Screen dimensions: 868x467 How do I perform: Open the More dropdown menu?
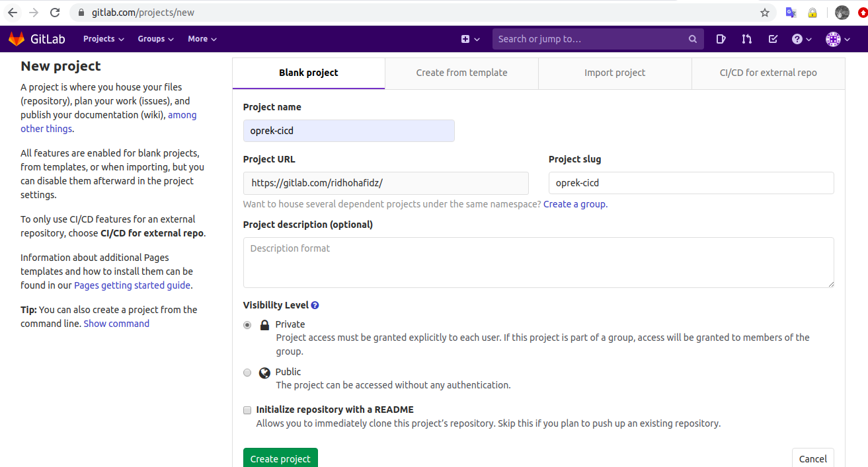point(202,39)
